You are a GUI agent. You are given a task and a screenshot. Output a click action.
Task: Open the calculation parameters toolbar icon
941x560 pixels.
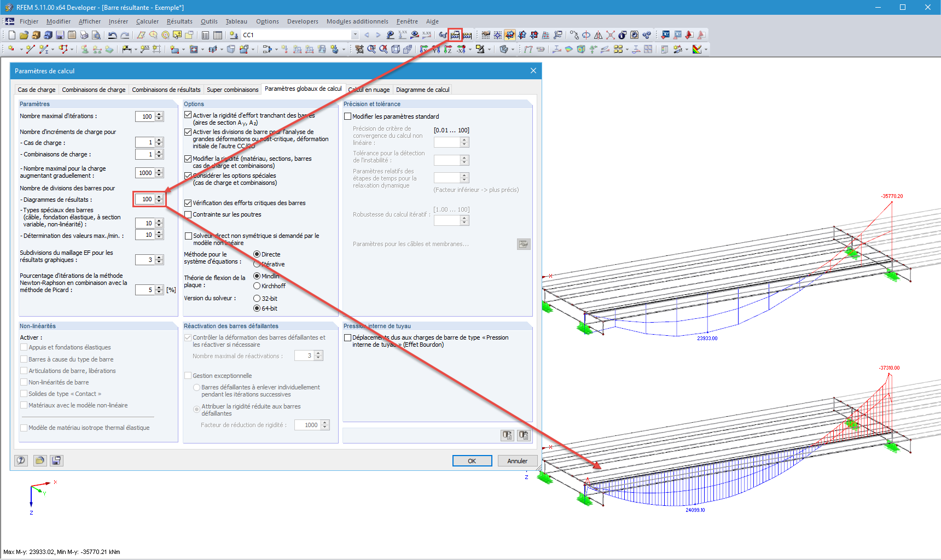[x=455, y=35]
